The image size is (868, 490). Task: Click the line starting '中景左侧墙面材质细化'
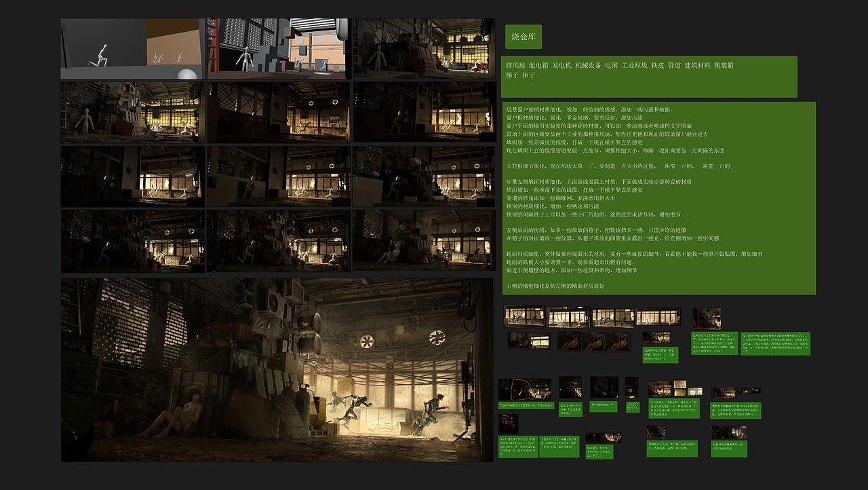(599, 182)
